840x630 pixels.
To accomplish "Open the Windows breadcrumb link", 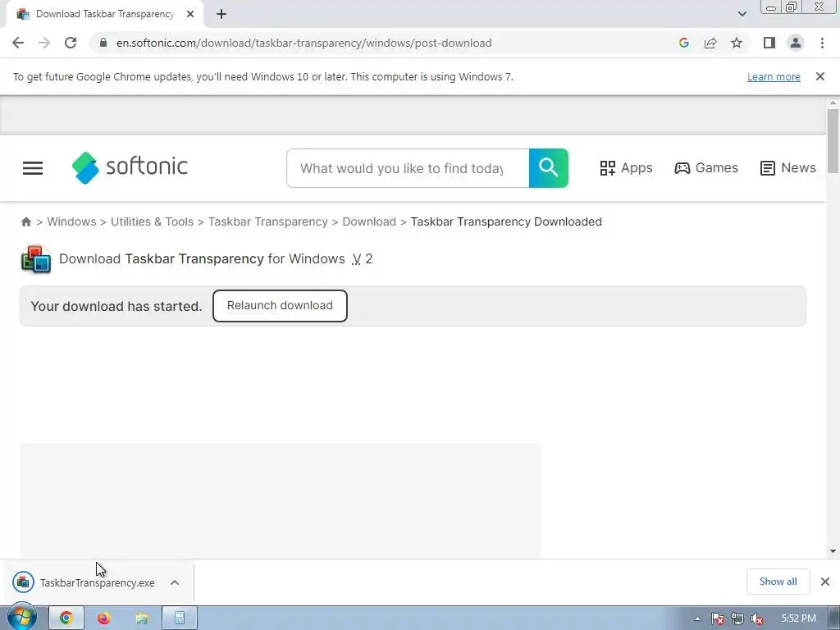I will (72, 221).
